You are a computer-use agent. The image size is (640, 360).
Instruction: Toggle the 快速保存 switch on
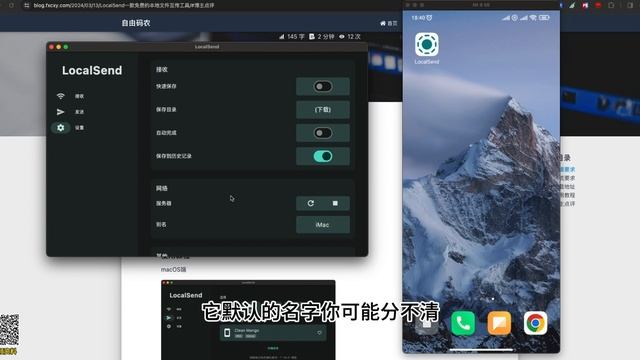pyautogui.click(x=323, y=87)
